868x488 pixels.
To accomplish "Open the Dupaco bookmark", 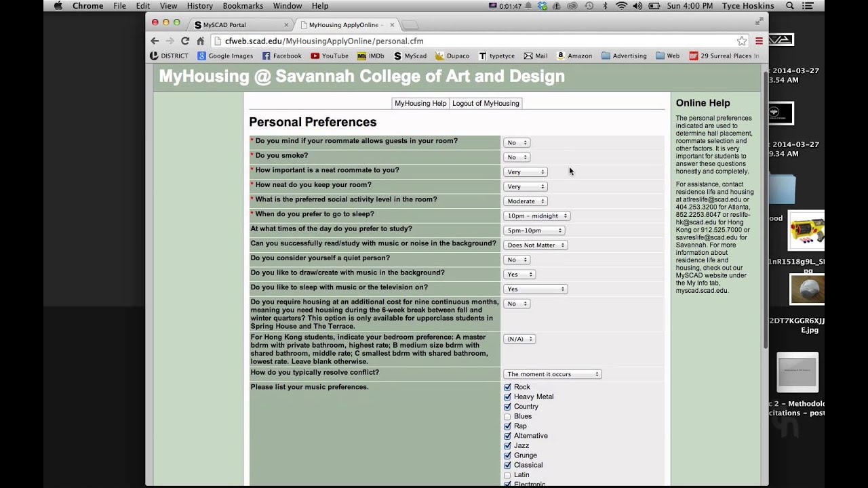I will [x=452, y=56].
